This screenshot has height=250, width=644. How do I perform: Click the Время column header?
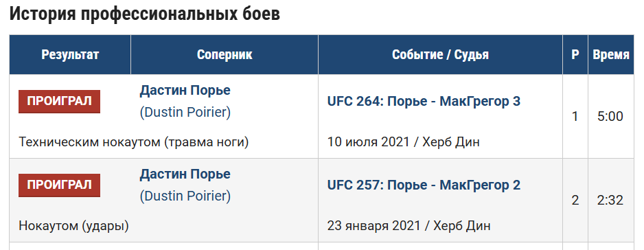pyautogui.click(x=611, y=55)
